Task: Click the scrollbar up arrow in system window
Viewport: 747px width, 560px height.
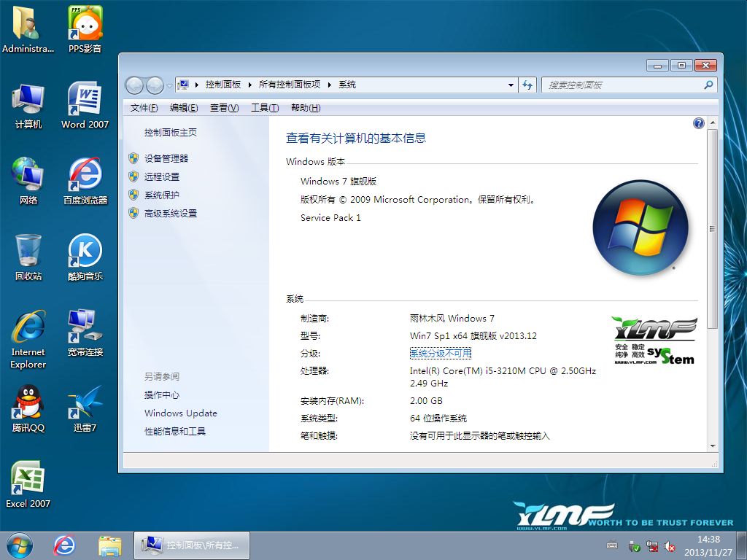Action: click(x=713, y=122)
